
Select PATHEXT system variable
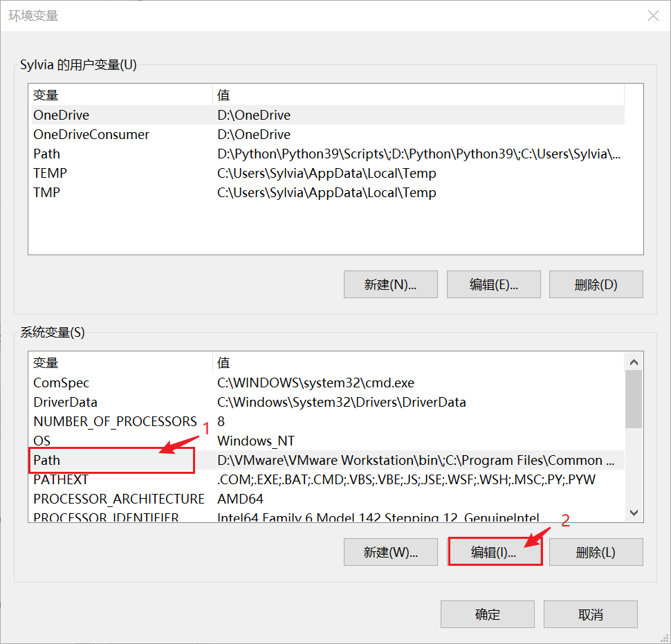pos(328,479)
